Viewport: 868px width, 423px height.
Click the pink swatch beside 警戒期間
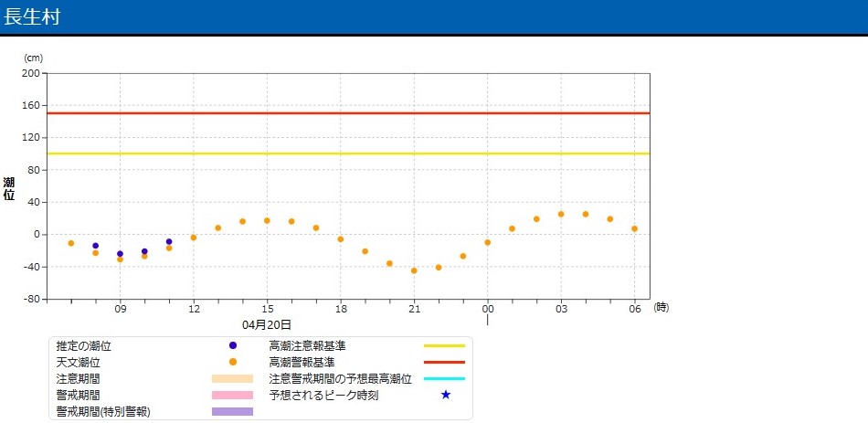tap(232, 396)
